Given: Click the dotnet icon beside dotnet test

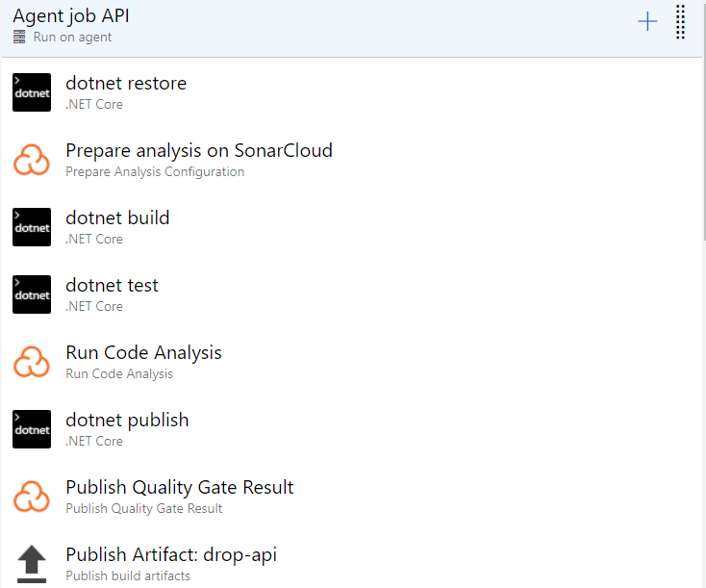Looking at the screenshot, I should click(32, 294).
